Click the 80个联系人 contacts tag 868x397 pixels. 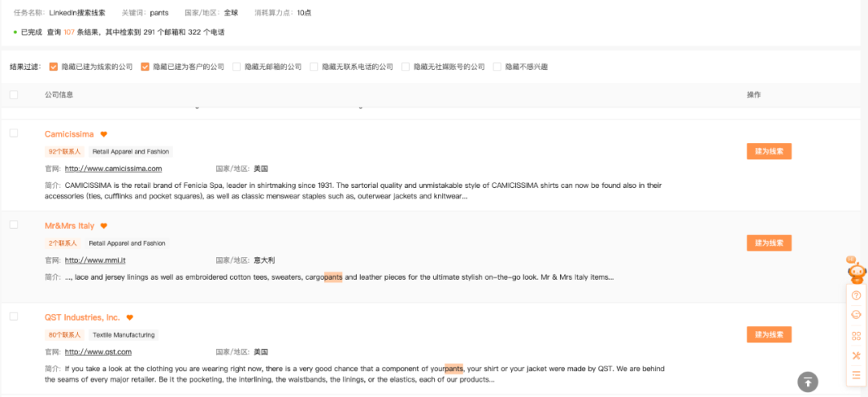pyautogui.click(x=64, y=335)
